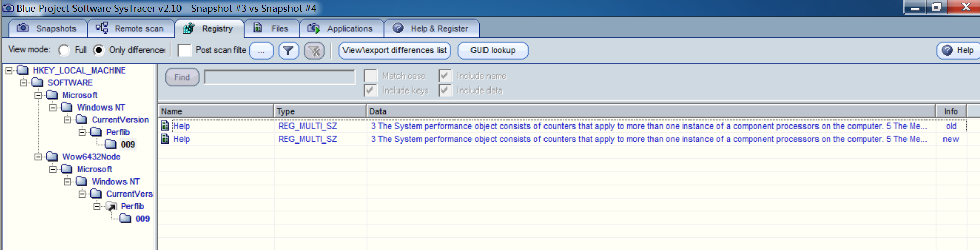The width and height of the screenshot is (980, 250).
Task: Click the Registry tab cube icon
Action: coord(189,28)
